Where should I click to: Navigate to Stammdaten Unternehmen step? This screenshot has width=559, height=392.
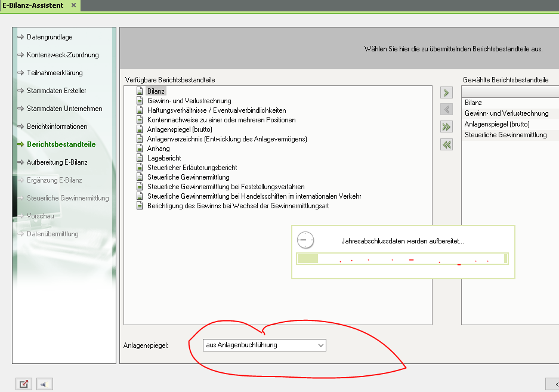point(64,109)
